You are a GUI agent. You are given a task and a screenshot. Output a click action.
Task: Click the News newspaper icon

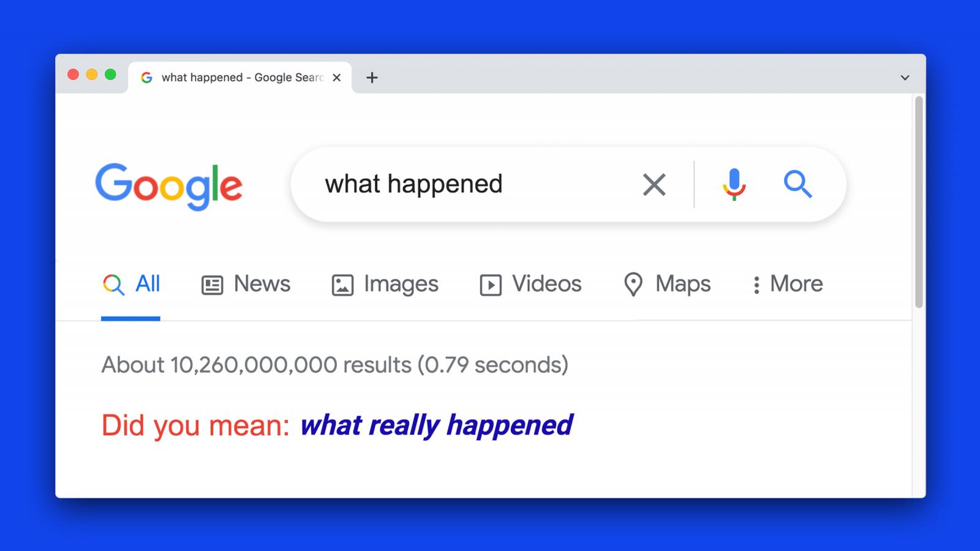212,285
